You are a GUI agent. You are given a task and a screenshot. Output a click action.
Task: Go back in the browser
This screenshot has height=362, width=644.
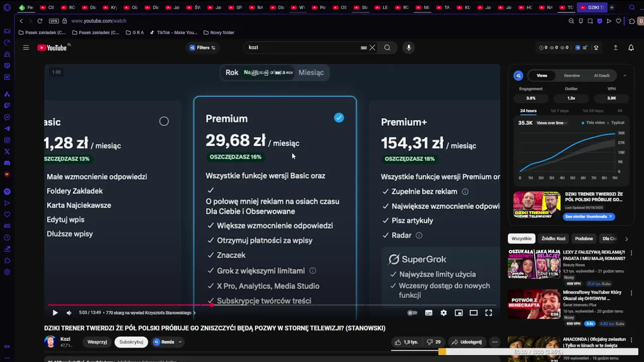[x=21, y=21]
